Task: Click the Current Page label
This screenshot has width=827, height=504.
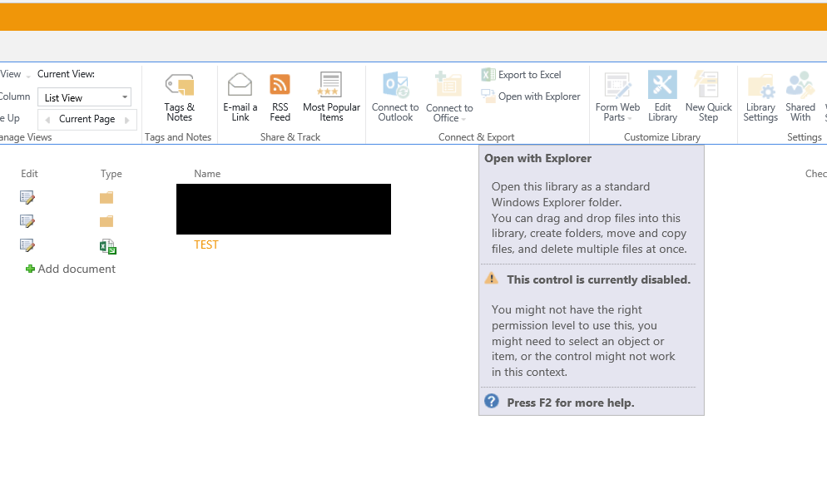Action: pos(87,119)
